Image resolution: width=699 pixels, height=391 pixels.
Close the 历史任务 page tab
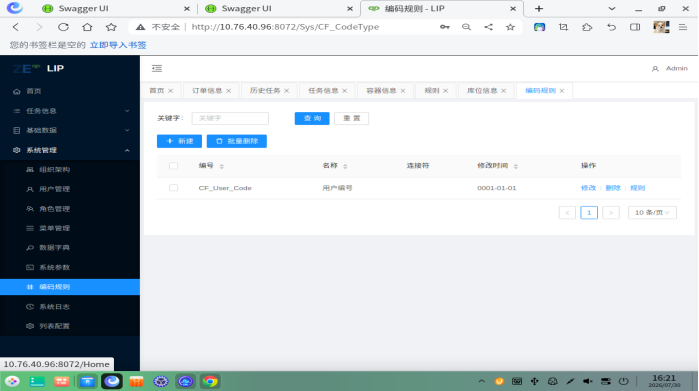[287, 91]
